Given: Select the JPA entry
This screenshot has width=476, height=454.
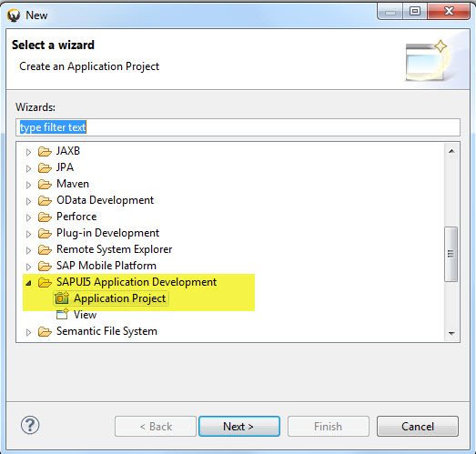Looking at the screenshot, I should [x=65, y=167].
